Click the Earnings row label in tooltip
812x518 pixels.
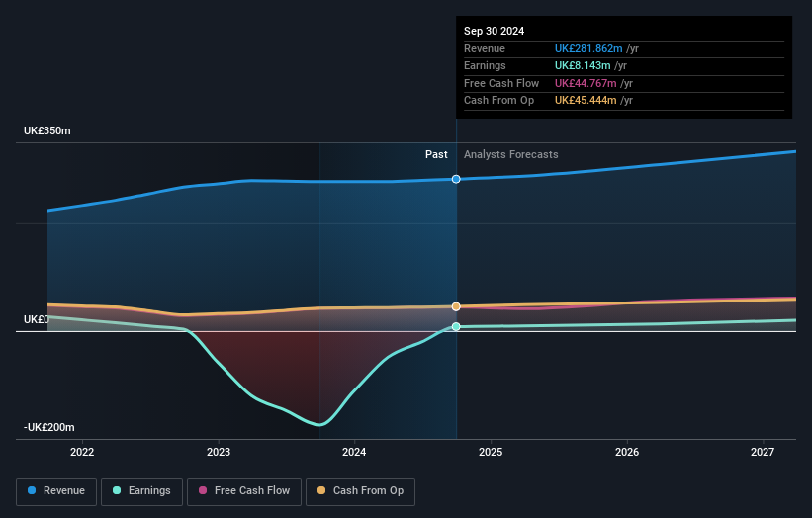(x=485, y=65)
